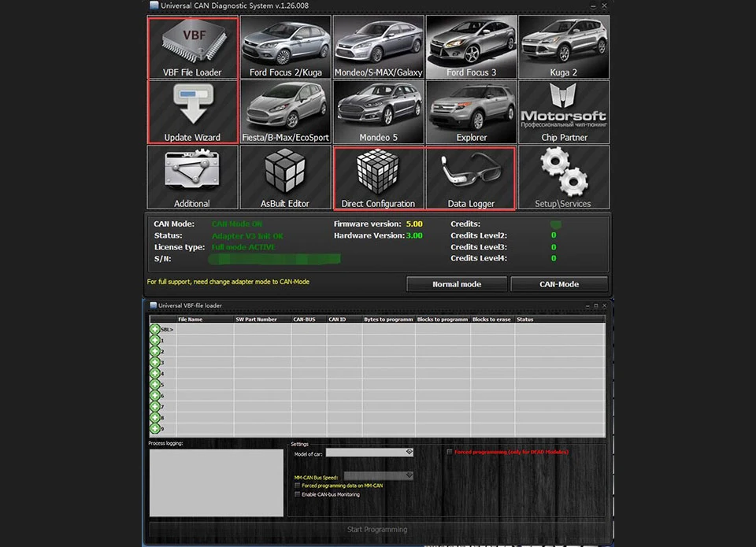Click the green plus icon on row 2
This screenshot has height=547, width=756.
click(155, 351)
